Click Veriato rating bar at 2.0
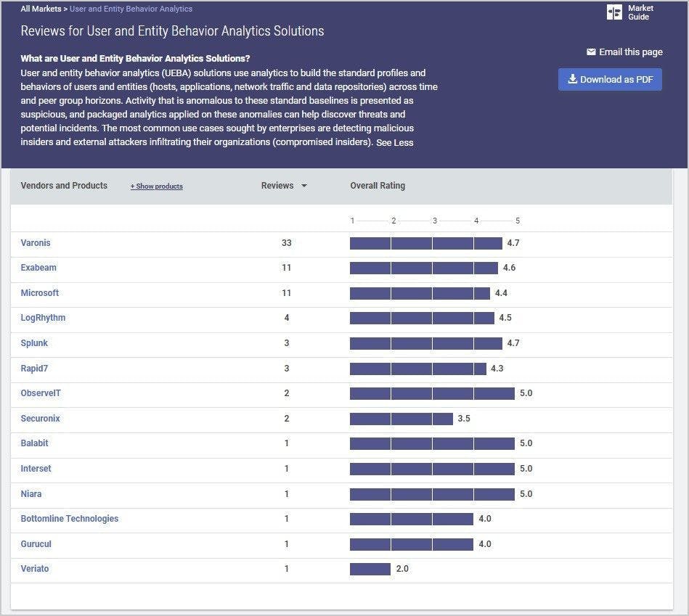This screenshot has width=689, height=616. coord(370,569)
